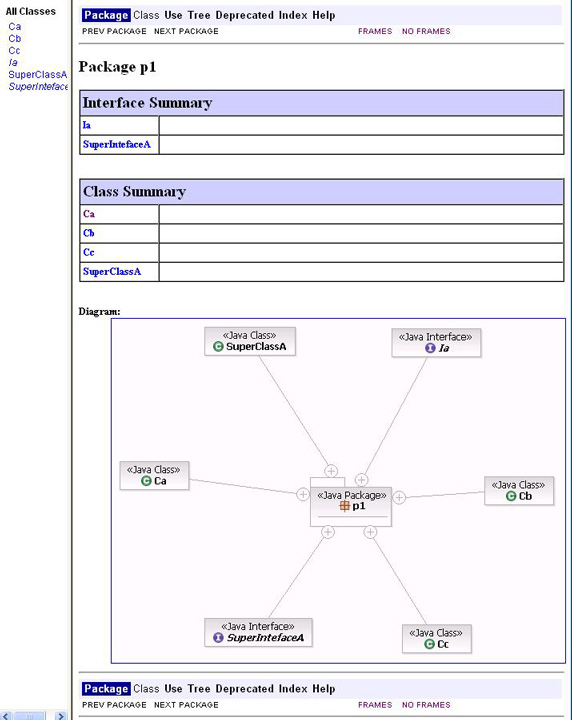Open the bottom Tree navigation item
The width and height of the screenshot is (572, 720).
pyautogui.click(x=199, y=689)
